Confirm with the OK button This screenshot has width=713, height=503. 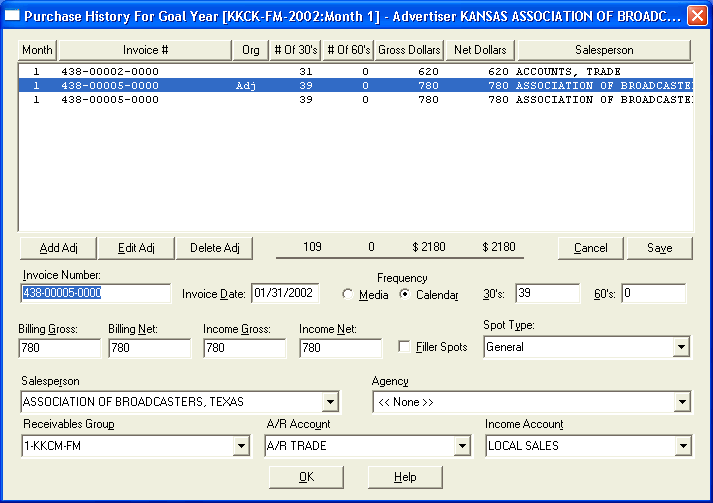[306, 477]
